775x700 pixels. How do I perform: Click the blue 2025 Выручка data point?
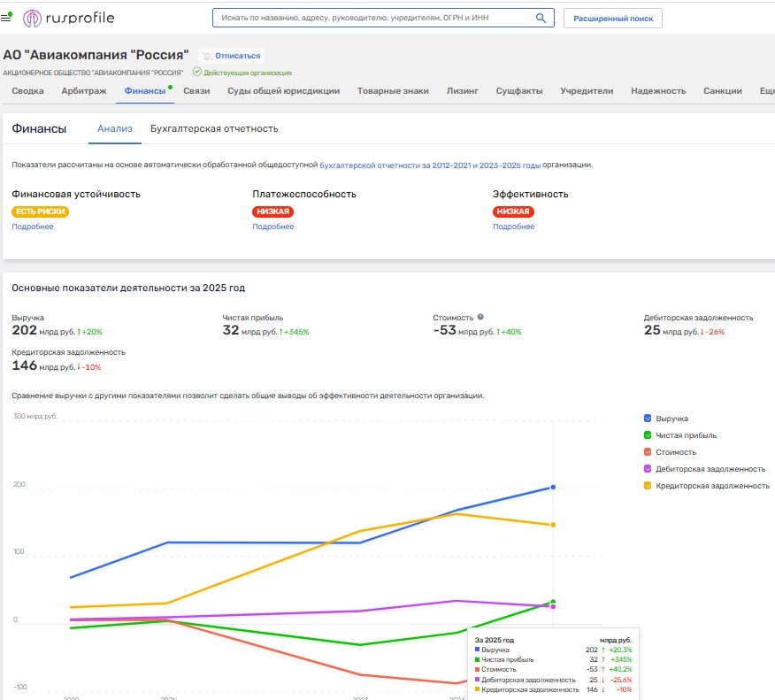[553, 487]
